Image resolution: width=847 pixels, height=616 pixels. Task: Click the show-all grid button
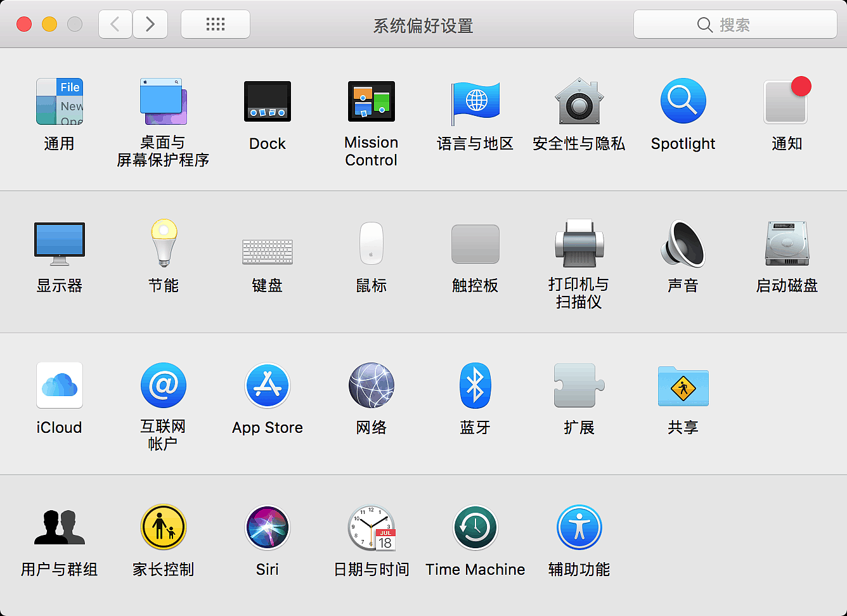coord(216,25)
